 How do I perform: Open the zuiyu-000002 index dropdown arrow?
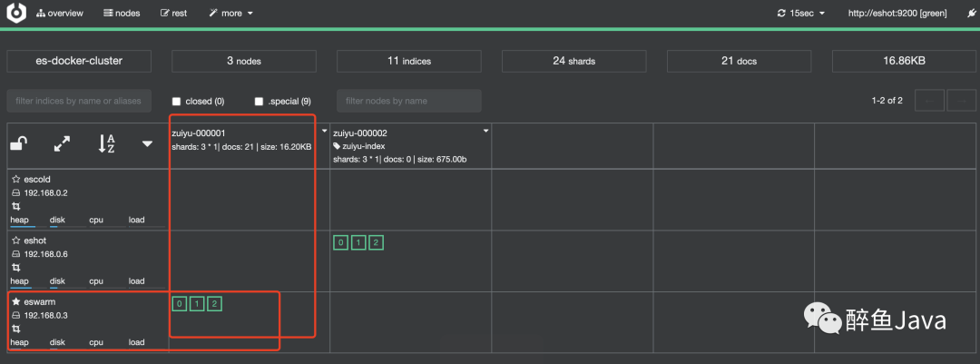[485, 132]
